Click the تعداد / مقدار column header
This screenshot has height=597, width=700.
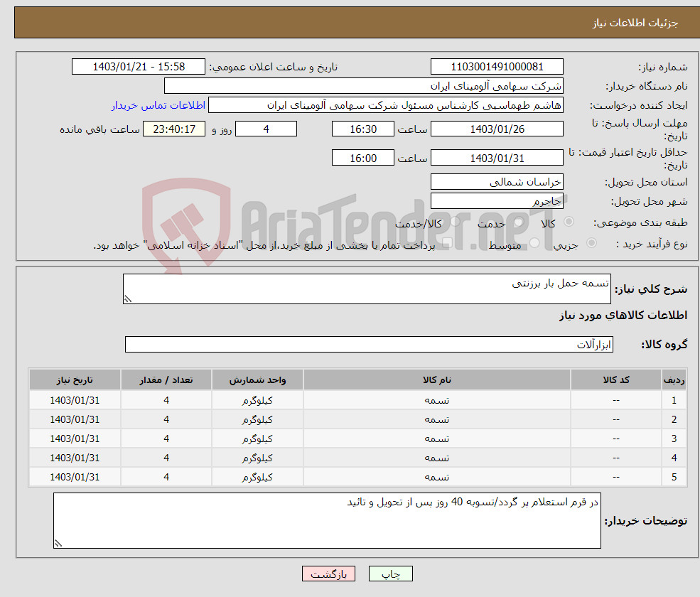click(166, 380)
